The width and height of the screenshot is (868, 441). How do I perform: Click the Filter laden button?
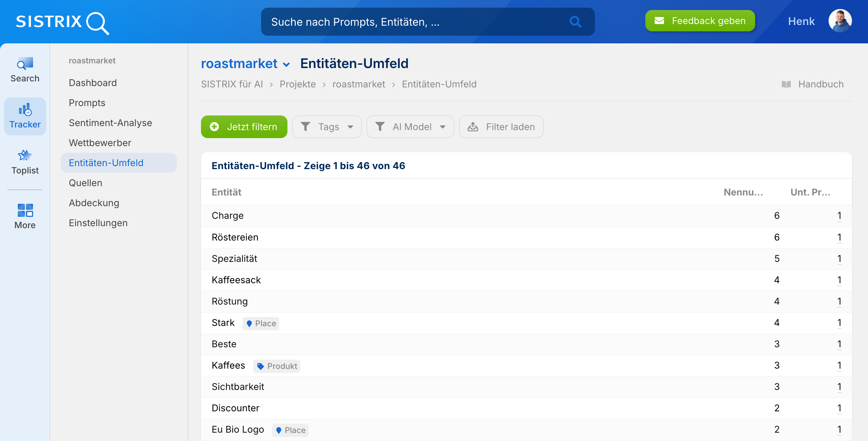501,127
